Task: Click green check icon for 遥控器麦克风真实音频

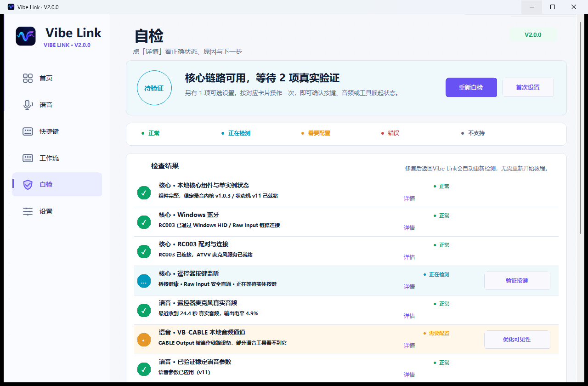Action: pyautogui.click(x=144, y=310)
